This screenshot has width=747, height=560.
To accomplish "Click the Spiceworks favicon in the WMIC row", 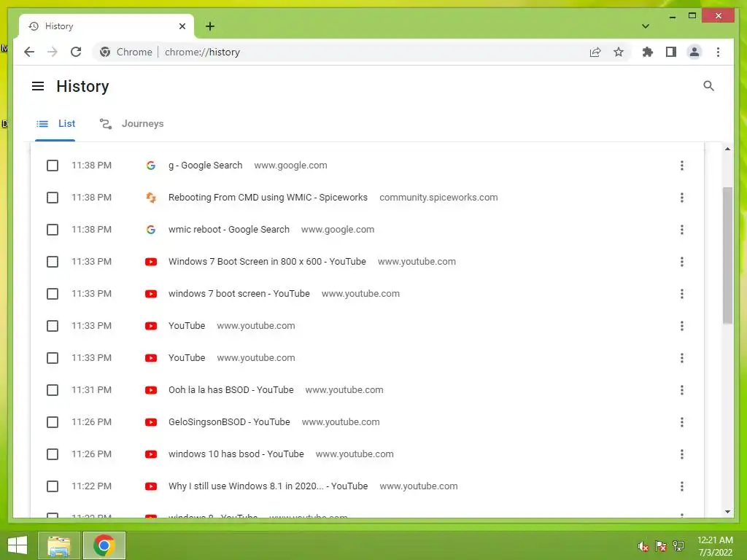I will 150,197.
